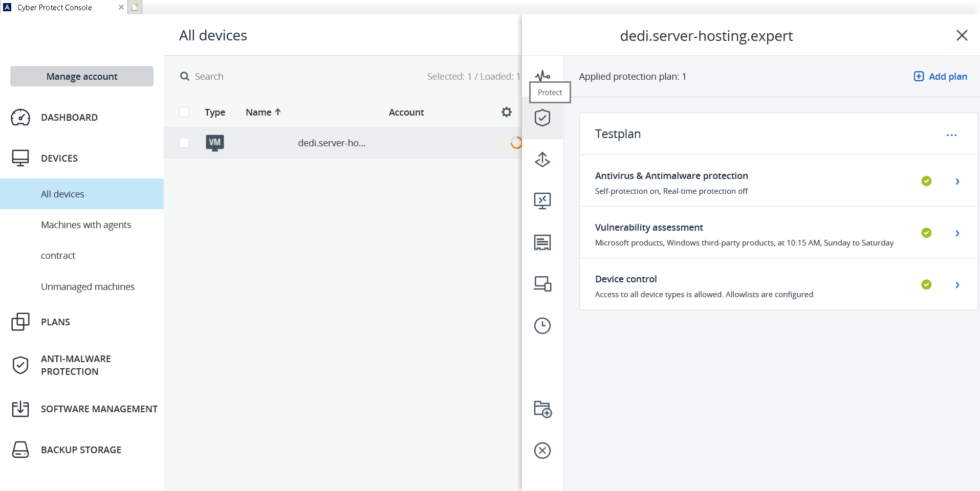Open the Dashboard gauge icon
This screenshot has width=980, height=491.
tap(20, 118)
